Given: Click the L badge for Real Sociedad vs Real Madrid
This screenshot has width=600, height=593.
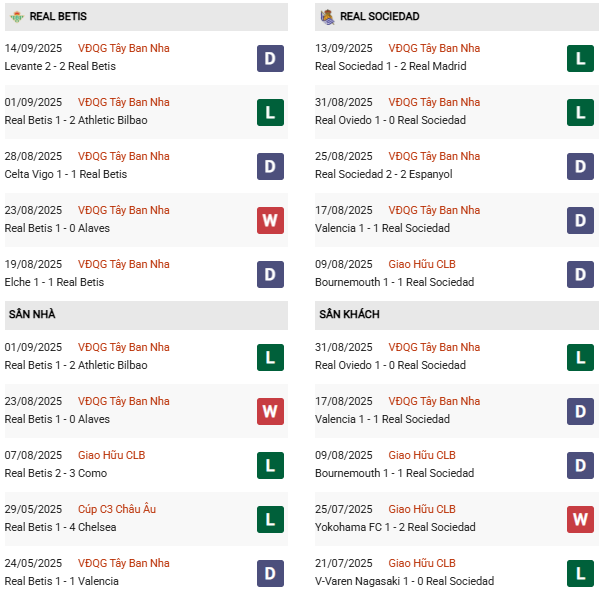Looking at the screenshot, I should 580,58.
